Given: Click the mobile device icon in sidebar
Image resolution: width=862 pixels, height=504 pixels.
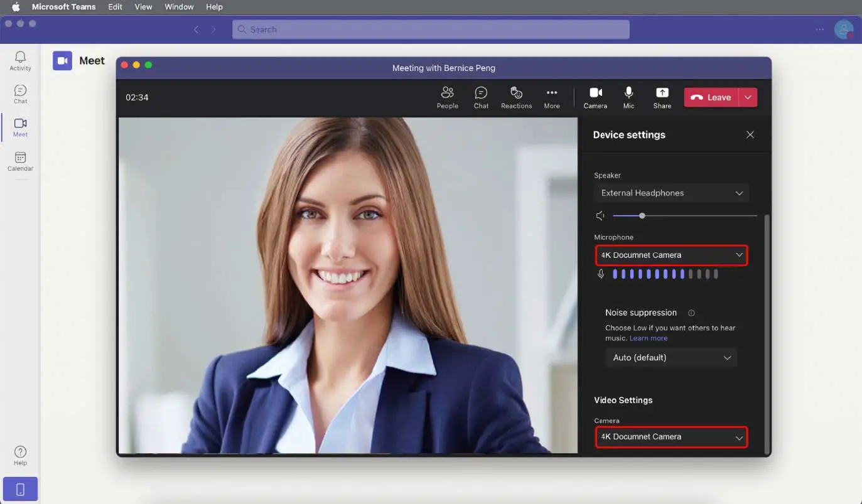Looking at the screenshot, I should point(20,489).
